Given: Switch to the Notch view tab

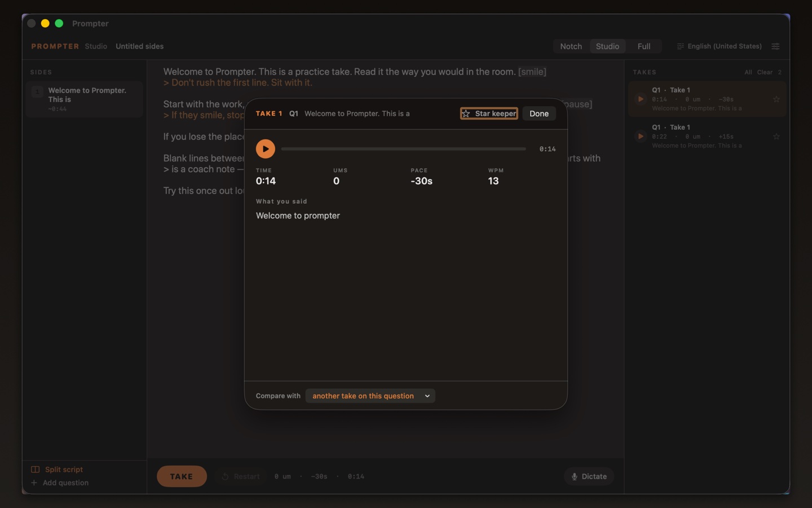Looking at the screenshot, I should (571, 46).
